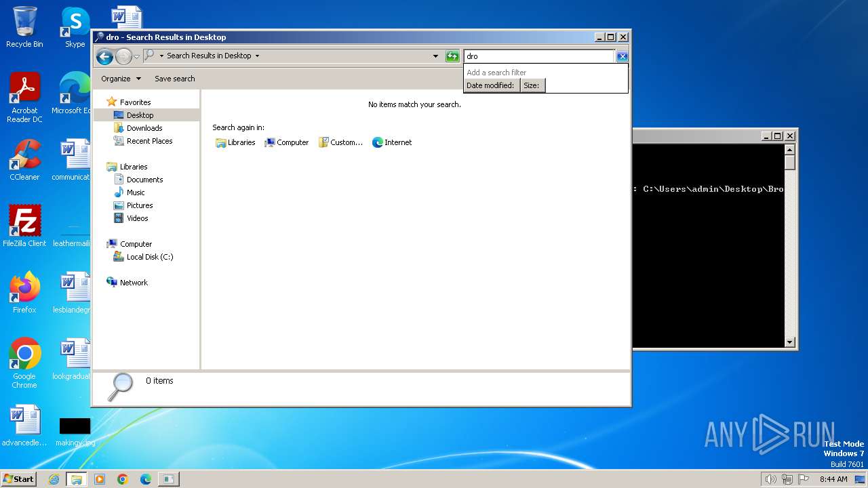Open the Organize menu

coord(121,79)
